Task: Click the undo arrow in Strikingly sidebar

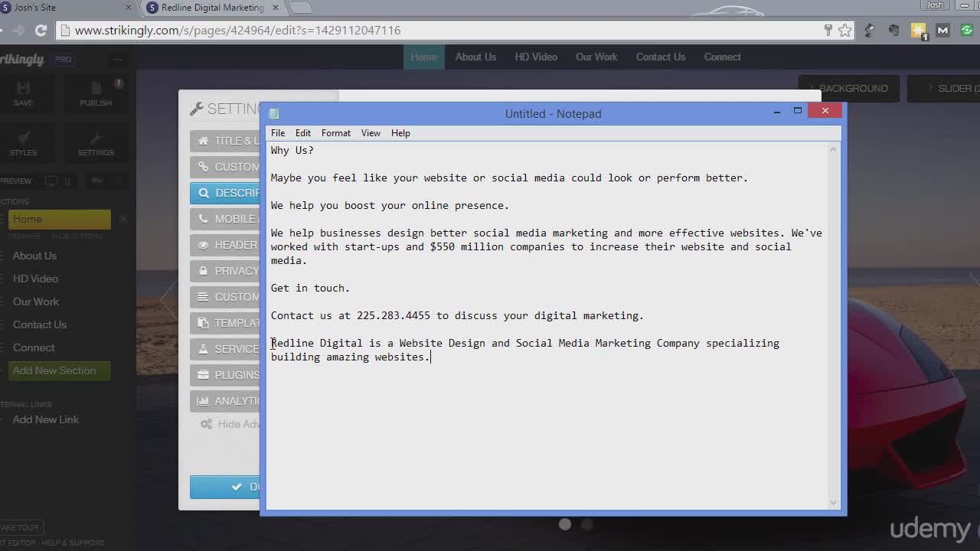Action: 97,181
